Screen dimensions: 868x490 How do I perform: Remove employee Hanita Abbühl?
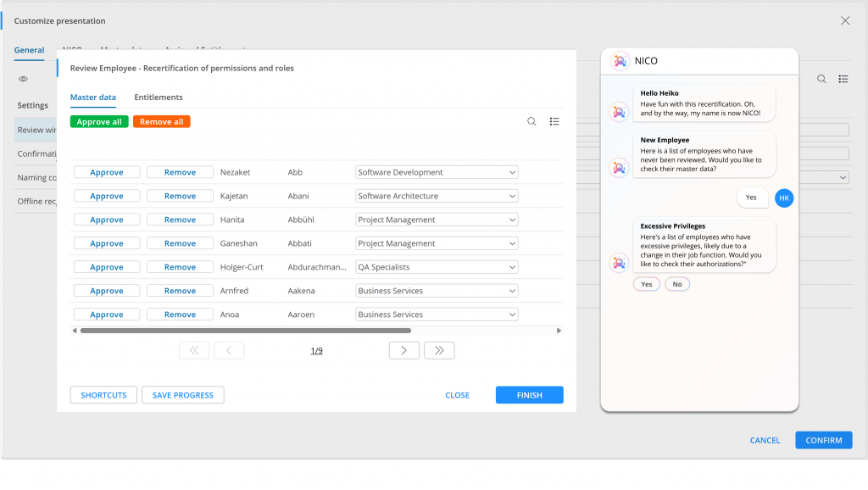(180, 220)
